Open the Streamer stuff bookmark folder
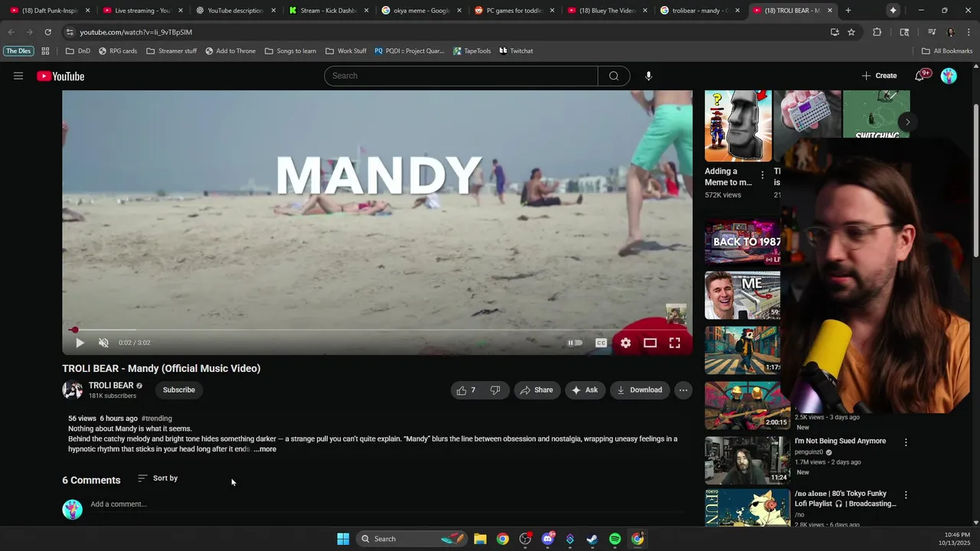Image resolution: width=980 pixels, height=551 pixels. click(171, 51)
